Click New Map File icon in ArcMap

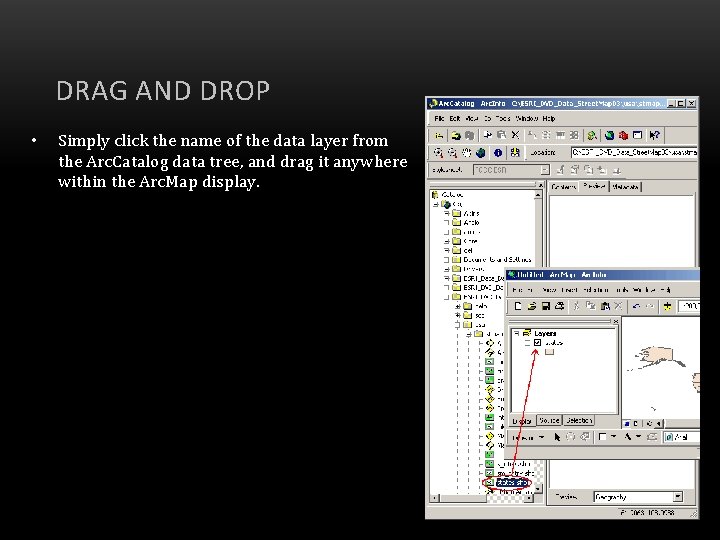pyautogui.click(x=518, y=306)
